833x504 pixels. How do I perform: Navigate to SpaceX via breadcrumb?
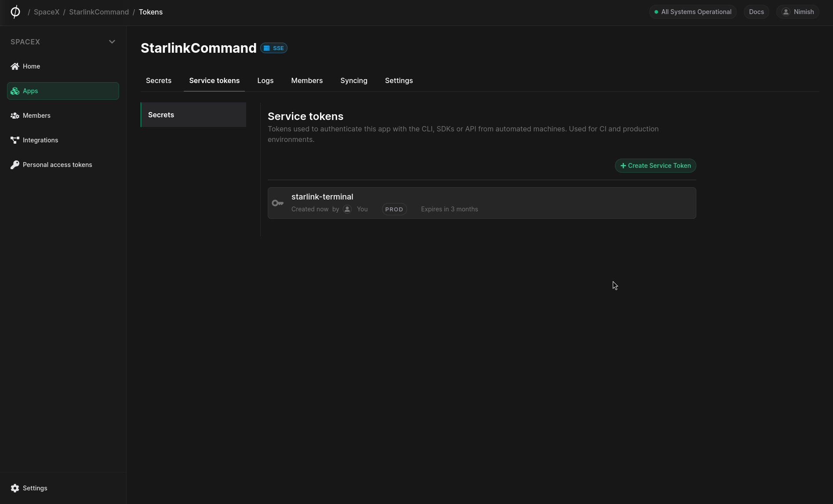coord(46,12)
